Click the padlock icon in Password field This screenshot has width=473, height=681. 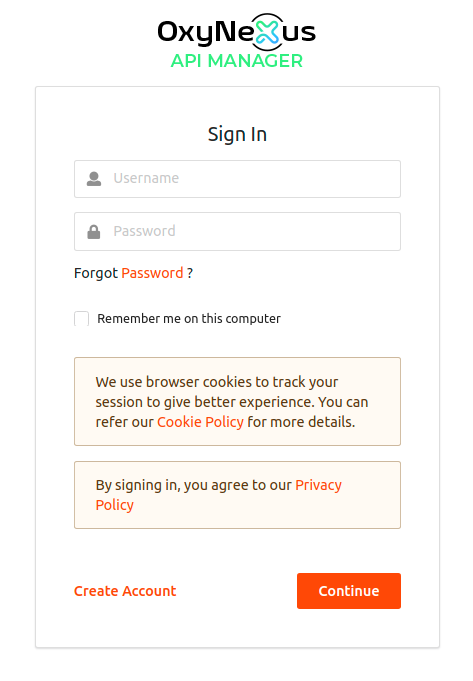pyautogui.click(x=94, y=232)
